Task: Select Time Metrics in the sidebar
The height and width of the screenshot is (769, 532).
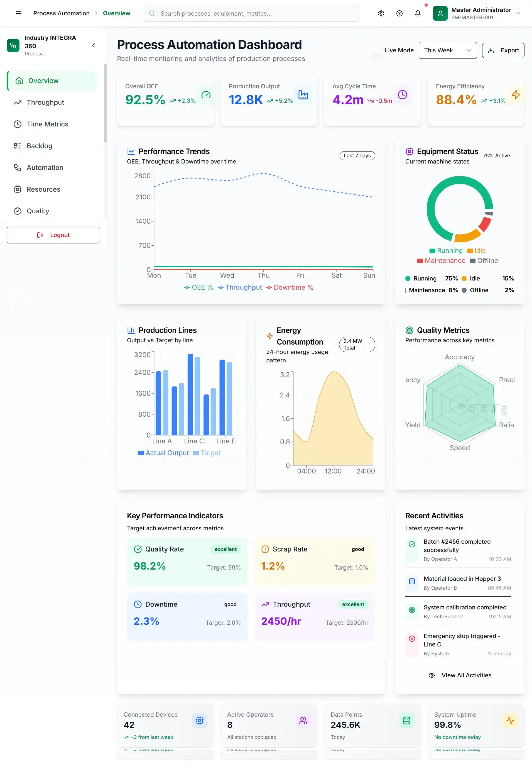Action: pyautogui.click(x=48, y=124)
